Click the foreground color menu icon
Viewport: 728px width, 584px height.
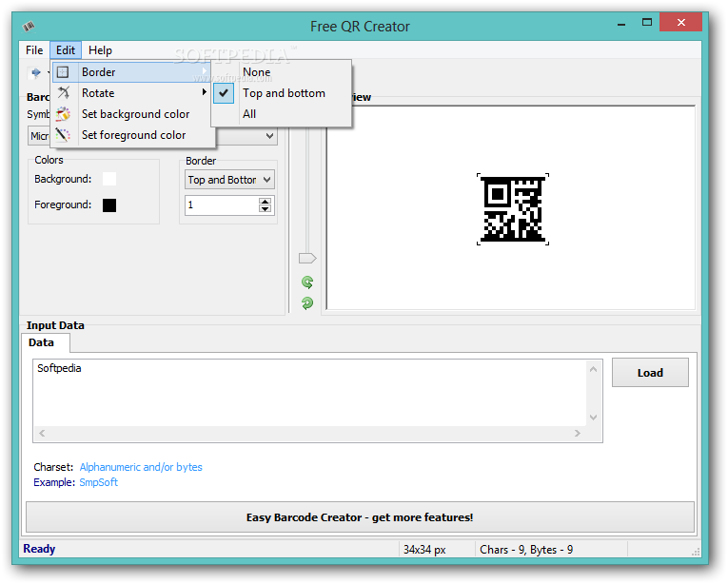point(63,135)
